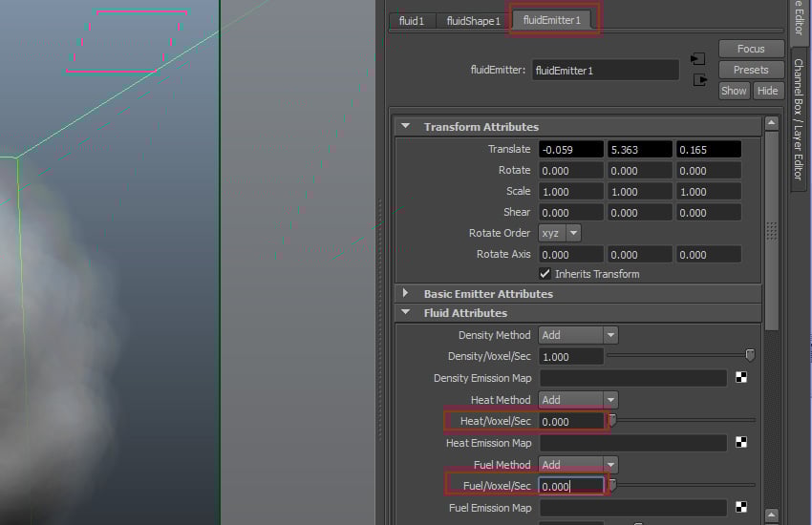
Task: Select the fluidEmitter1 tab
Action: coord(552,20)
